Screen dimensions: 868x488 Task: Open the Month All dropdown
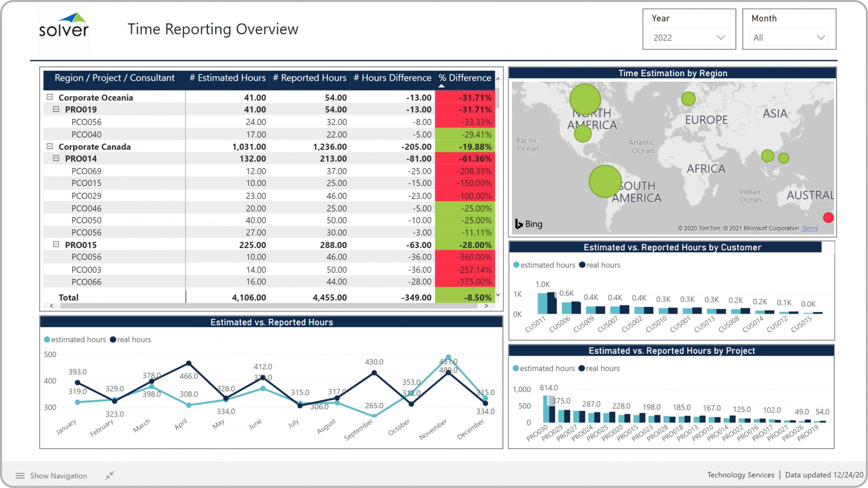[789, 37]
